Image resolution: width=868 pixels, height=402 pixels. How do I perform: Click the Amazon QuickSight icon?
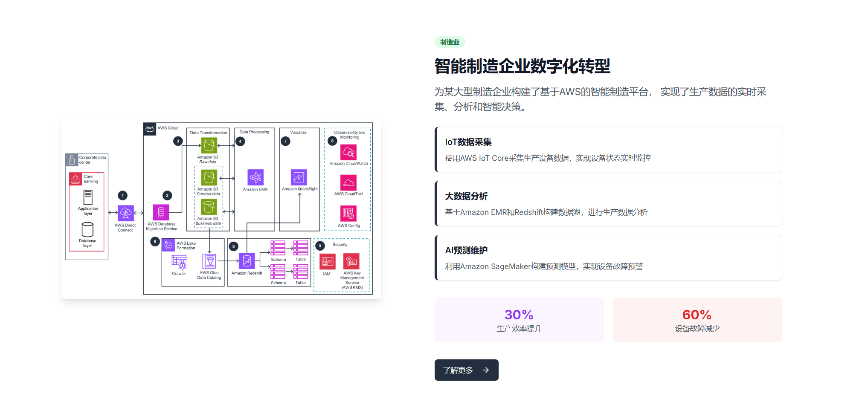pyautogui.click(x=299, y=177)
